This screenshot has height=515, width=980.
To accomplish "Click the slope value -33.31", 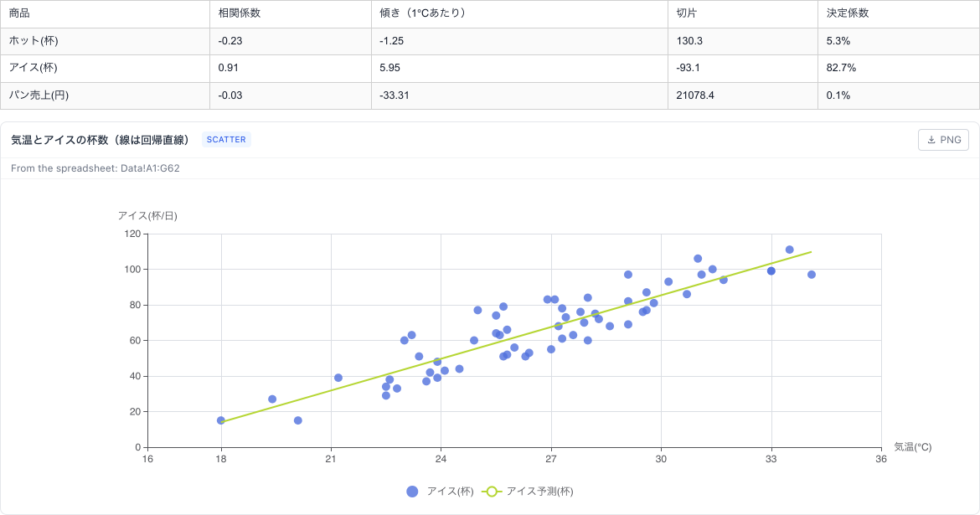I will pyautogui.click(x=395, y=95).
